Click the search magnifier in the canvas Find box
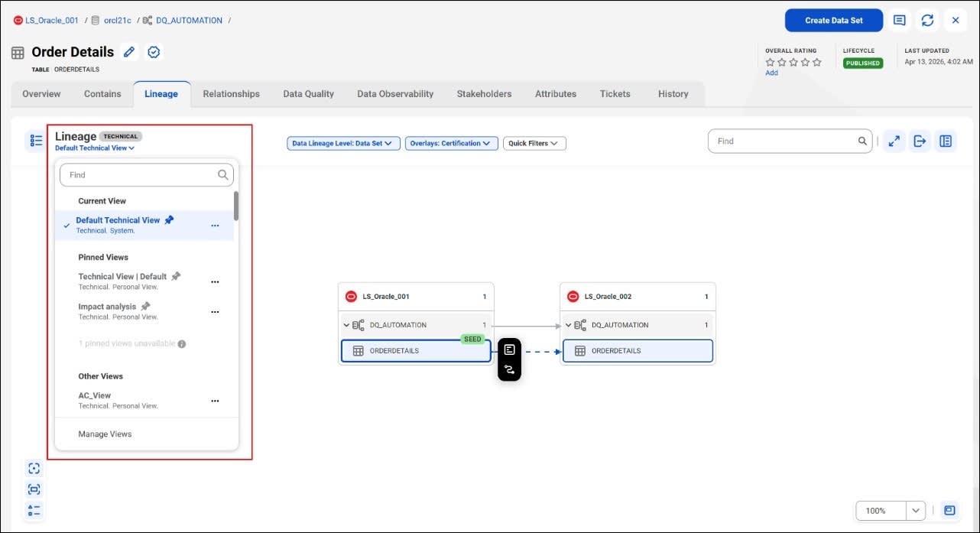 pyautogui.click(x=862, y=141)
